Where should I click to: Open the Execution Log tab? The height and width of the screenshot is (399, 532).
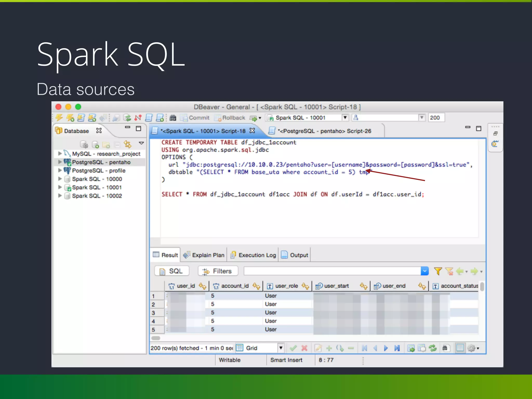pos(253,255)
